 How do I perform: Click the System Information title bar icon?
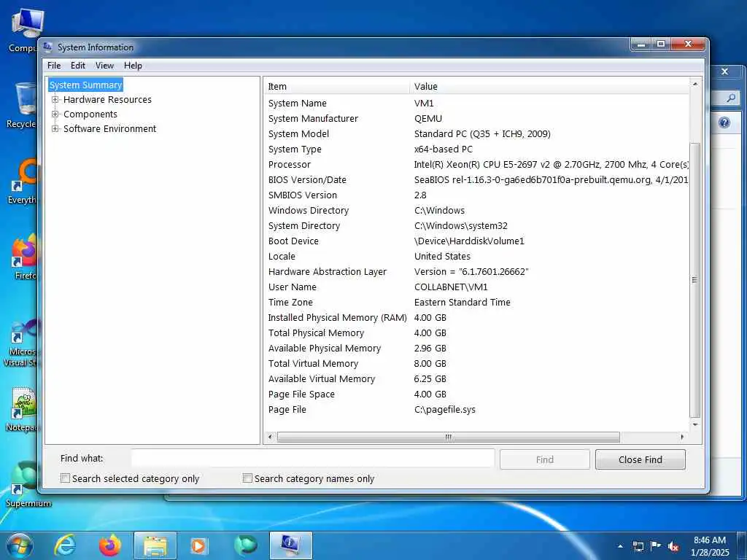click(x=47, y=47)
